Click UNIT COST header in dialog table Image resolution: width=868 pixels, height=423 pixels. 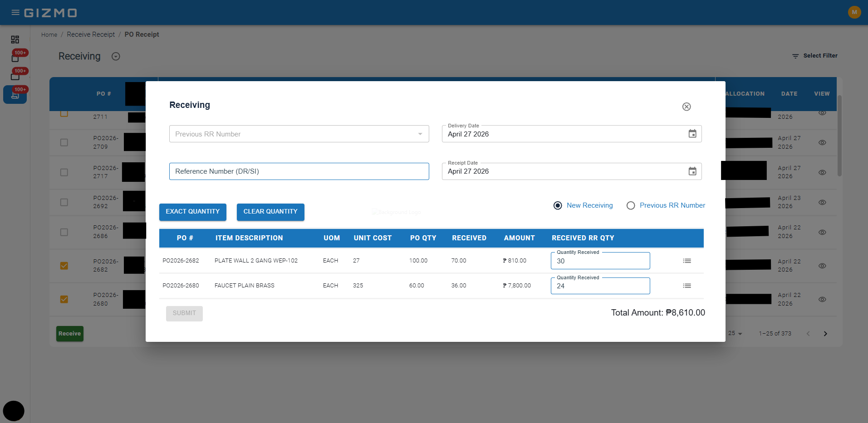point(373,238)
